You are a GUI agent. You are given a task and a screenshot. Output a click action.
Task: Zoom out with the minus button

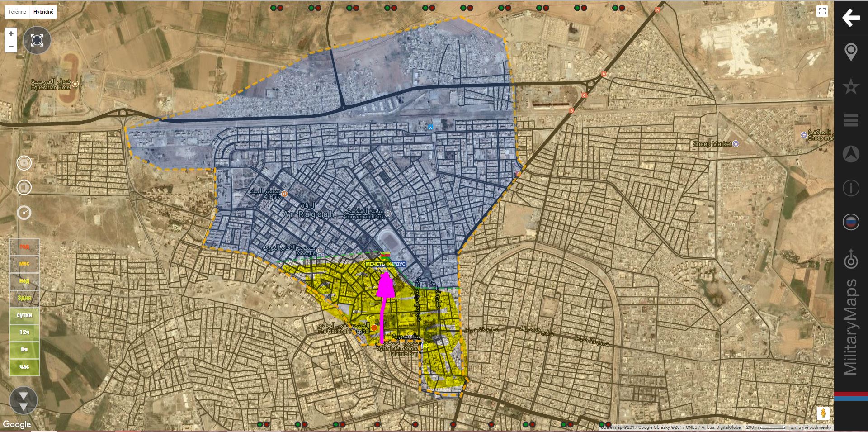click(11, 46)
